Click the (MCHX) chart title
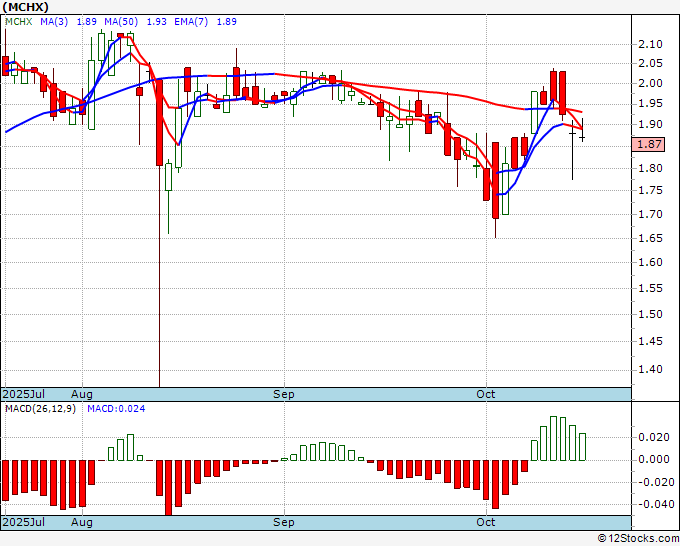 [25, 7]
